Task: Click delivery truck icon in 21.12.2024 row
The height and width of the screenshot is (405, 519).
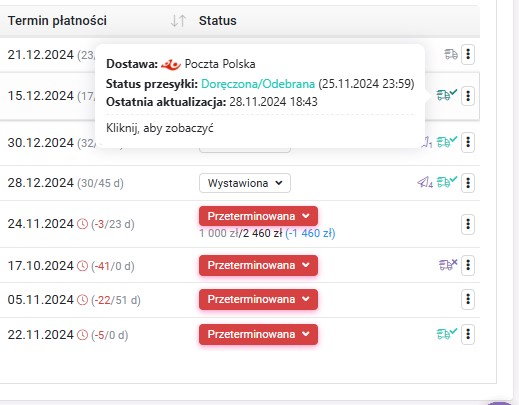Action: coord(451,54)
